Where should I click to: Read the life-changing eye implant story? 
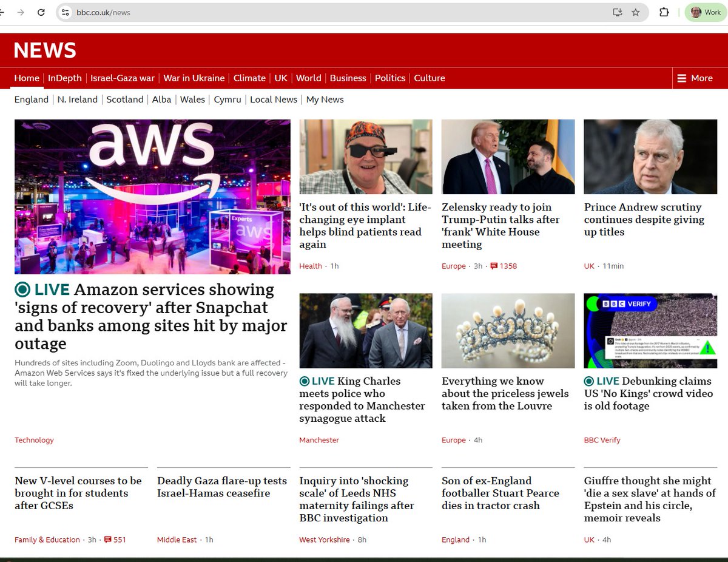point(365,226)
